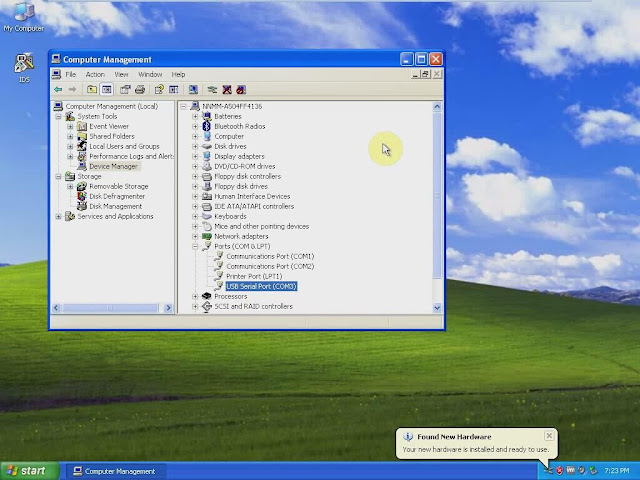
Task: Click Scan for hardware changes icon
Action: pyautogui.click(x=193, y=89)
